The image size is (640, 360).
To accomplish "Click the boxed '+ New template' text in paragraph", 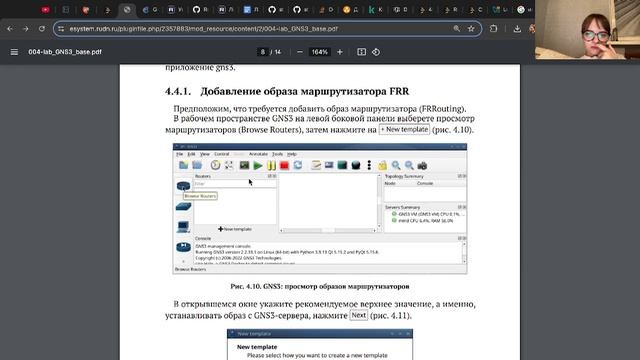I will [x=404, y=129].
